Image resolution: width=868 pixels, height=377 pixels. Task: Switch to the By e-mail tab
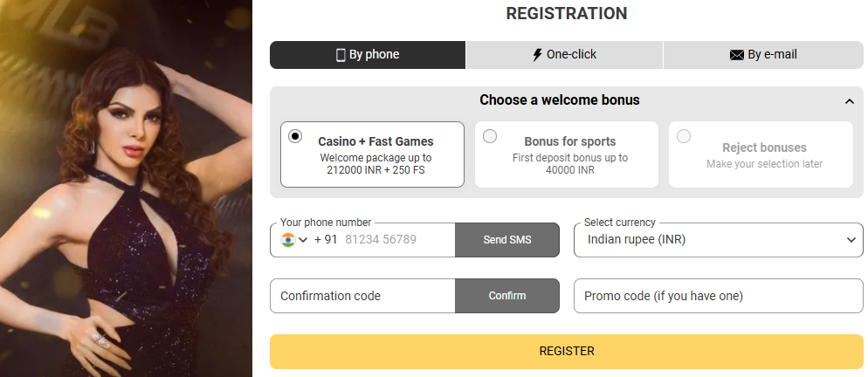(763, 55)
